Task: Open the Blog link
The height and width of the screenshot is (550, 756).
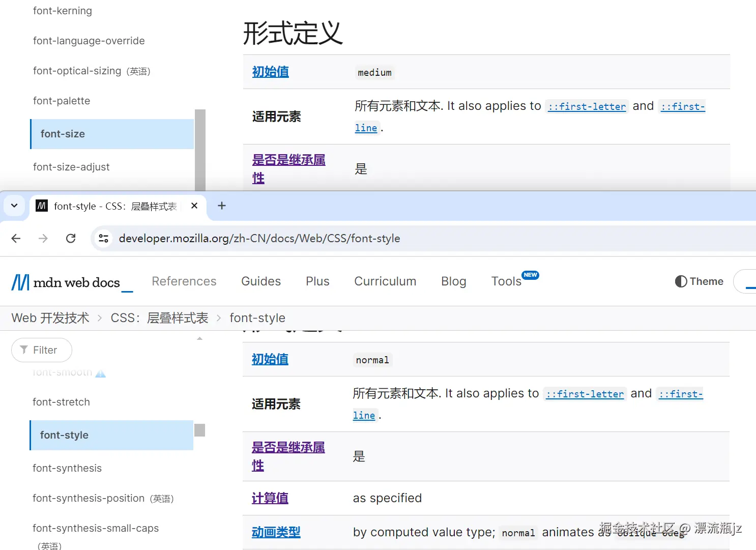Action: pyautogui.click(x=454, y=281)
